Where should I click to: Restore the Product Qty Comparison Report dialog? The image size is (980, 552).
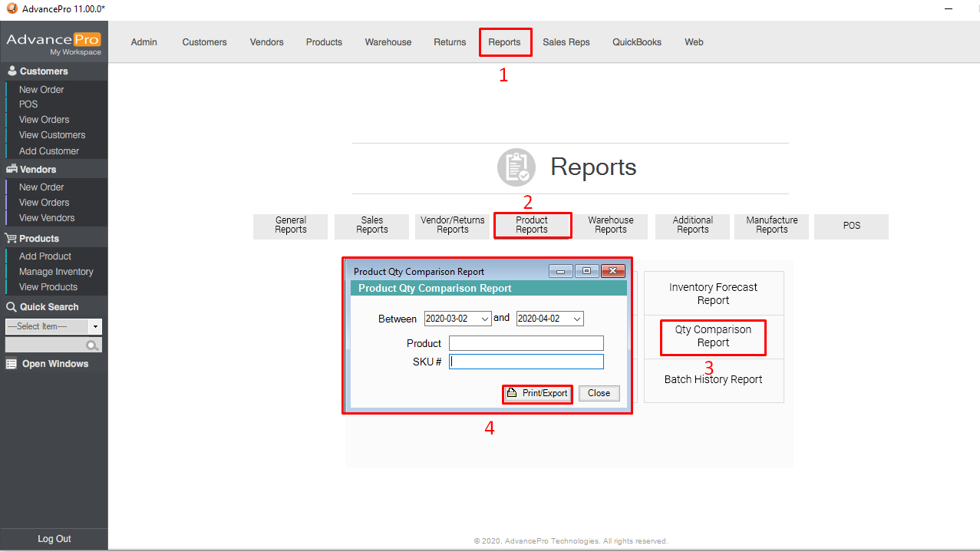[x=586, y=271]
